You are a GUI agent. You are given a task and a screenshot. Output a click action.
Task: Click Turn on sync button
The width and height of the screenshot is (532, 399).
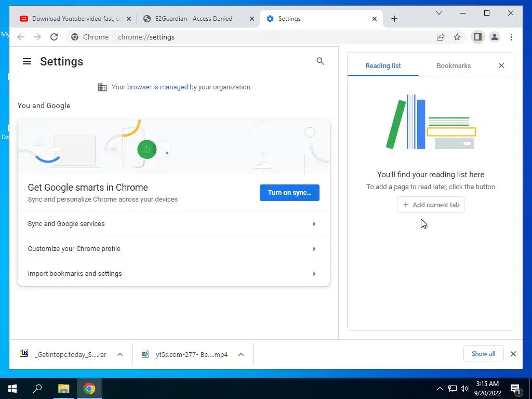click(289, 193)
